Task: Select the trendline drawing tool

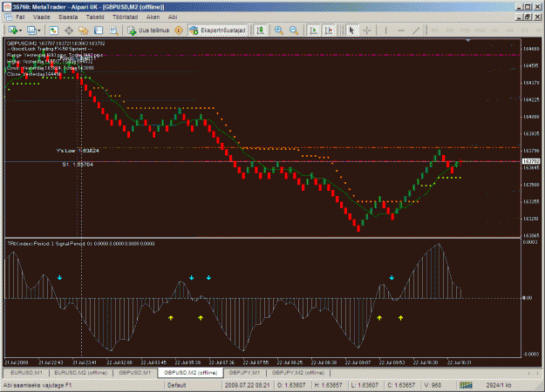Action: tap(416, 30)
